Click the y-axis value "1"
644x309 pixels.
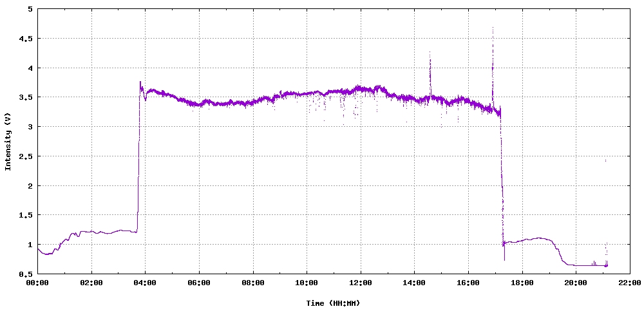click(x=31, y=245)
